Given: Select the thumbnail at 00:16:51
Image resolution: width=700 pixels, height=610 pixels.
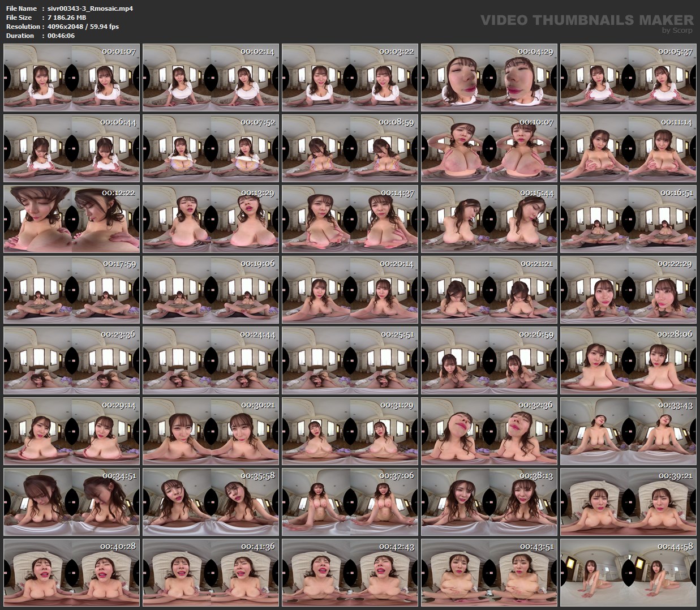Looking at the screenshot, I should coord(628,219).
